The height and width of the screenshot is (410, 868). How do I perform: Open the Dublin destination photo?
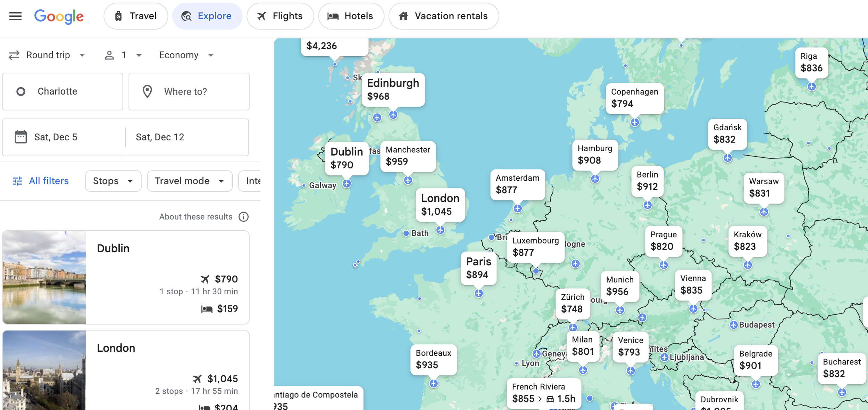[x=44, y=277]
